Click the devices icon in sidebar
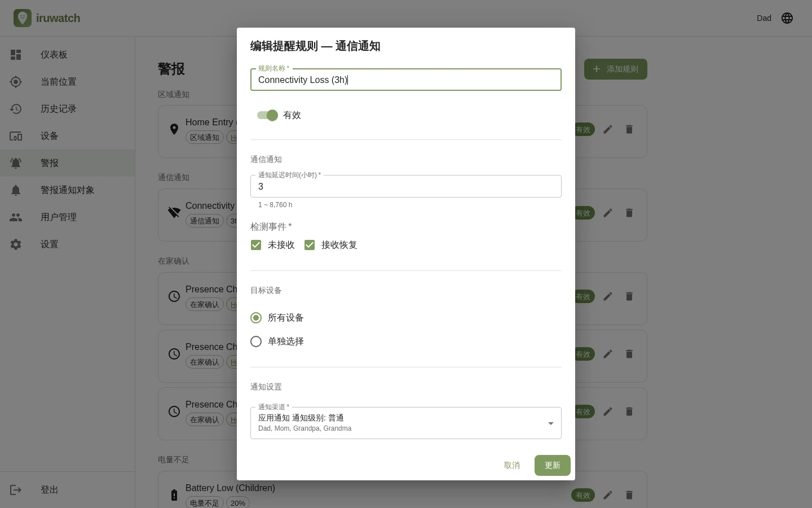 point(16,136)
